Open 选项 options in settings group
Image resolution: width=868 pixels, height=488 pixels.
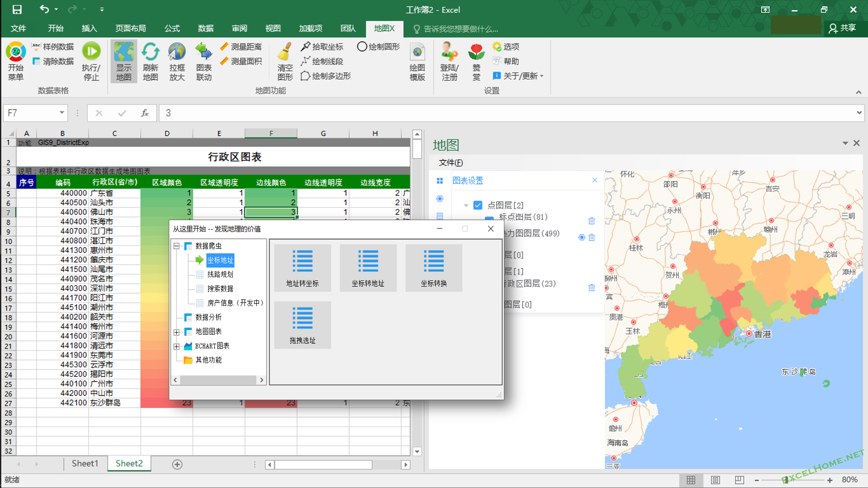[506, 47]
